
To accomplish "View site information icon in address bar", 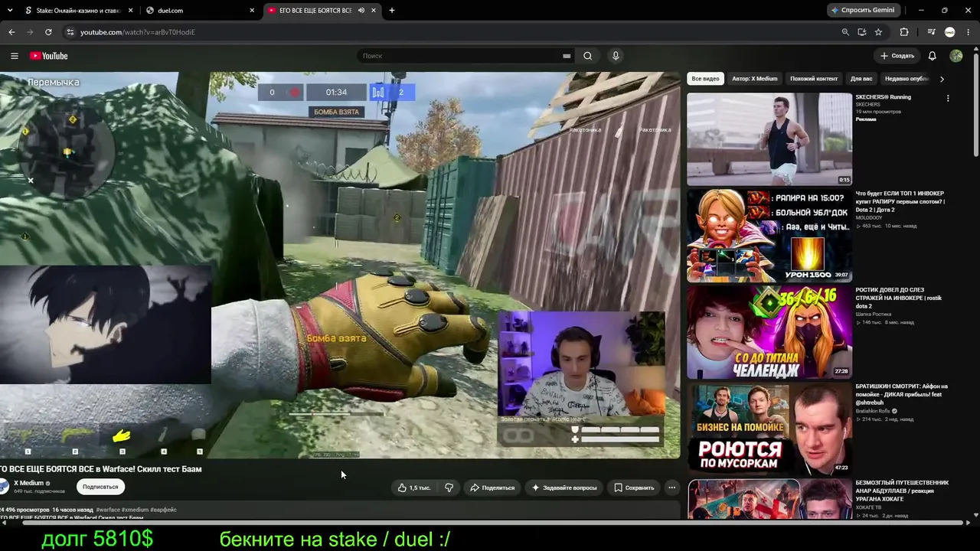I will point(70,32).
